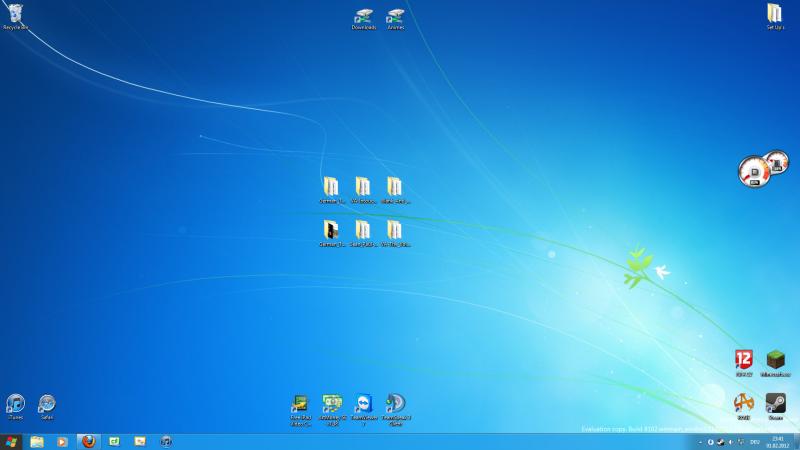Launch Safari from the desktop icon
The height and width of the screenshot is (450, 800).
46,404
